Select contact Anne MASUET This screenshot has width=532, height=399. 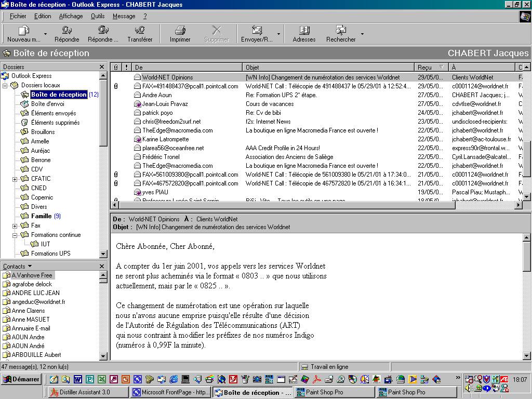point(31,320)
